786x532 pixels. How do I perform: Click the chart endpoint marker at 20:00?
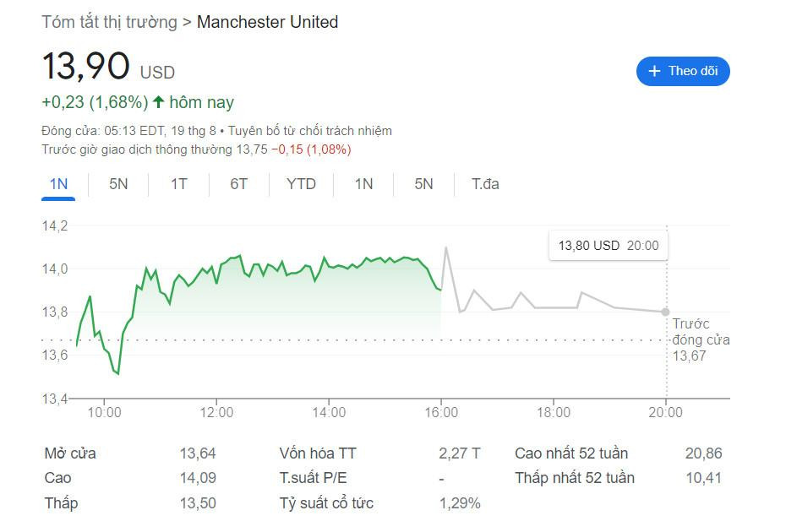pyautogui.click(x=664, y=312)
